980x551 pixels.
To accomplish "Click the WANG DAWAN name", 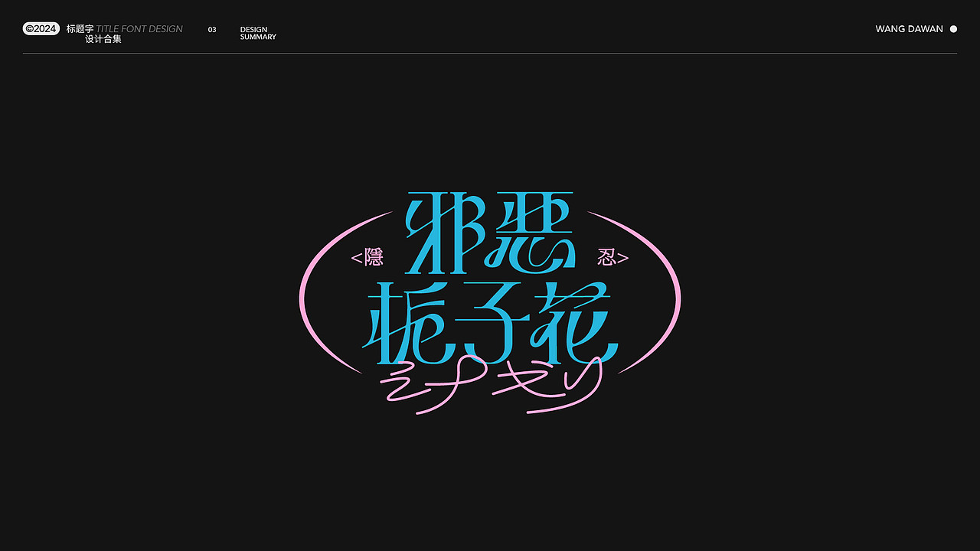I will [x=910, y=29].
